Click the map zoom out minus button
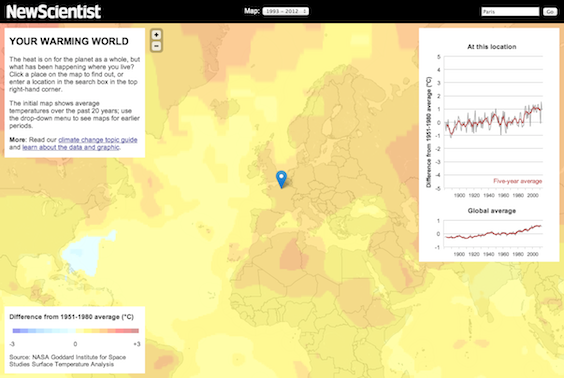 click(156, 46)
